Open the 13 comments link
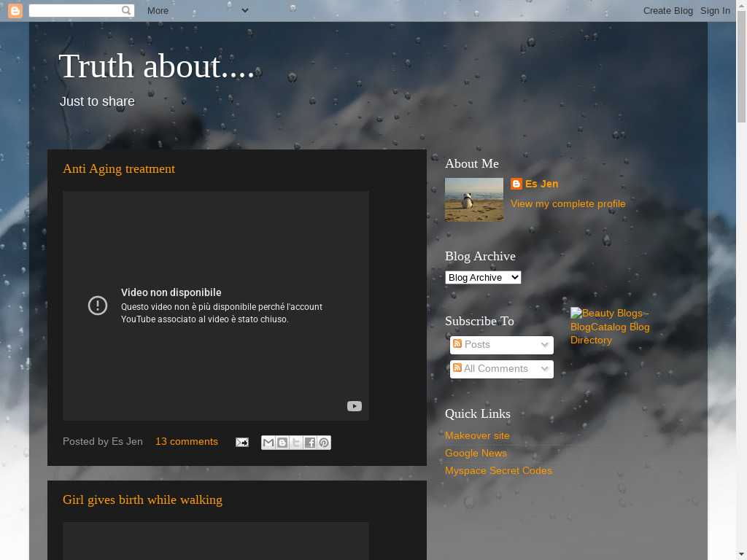Image resolution: width=747 pixels, height=560 pixels. [186, 441]
